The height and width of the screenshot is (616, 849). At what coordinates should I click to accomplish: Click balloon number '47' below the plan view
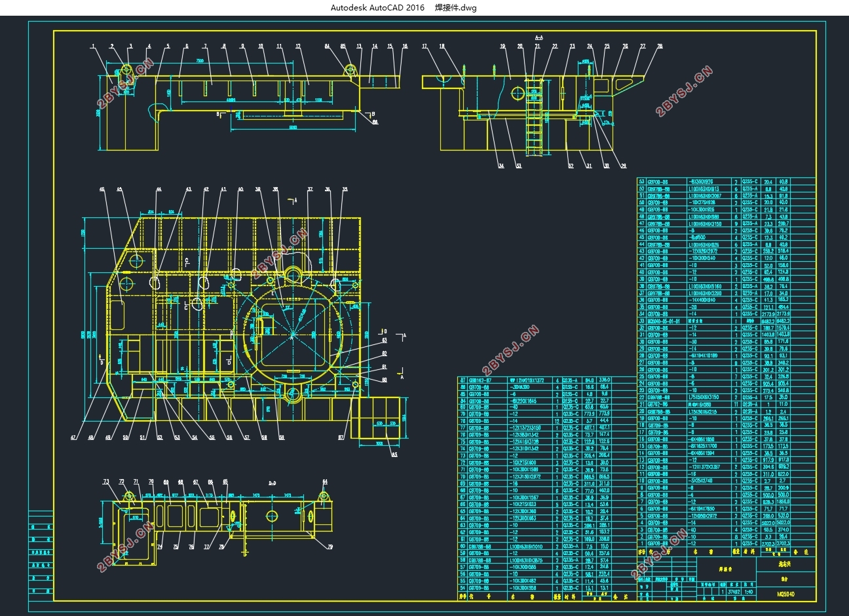(x=73, y=437)
